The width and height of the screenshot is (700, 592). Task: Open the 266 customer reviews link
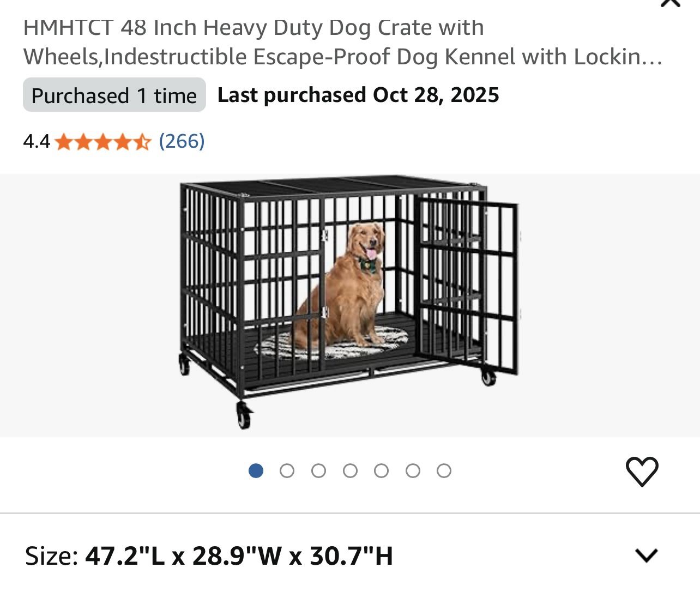(182, 141)
